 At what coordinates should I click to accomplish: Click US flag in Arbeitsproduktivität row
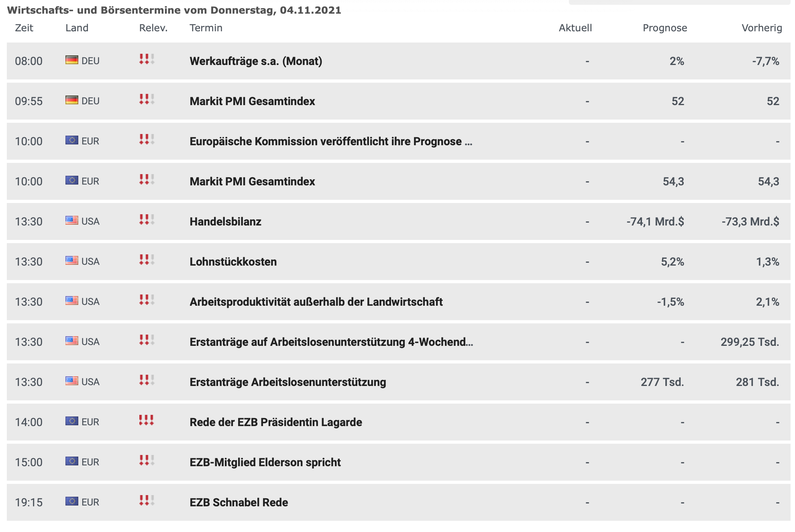pyautogui.click(x=72, y=301)
